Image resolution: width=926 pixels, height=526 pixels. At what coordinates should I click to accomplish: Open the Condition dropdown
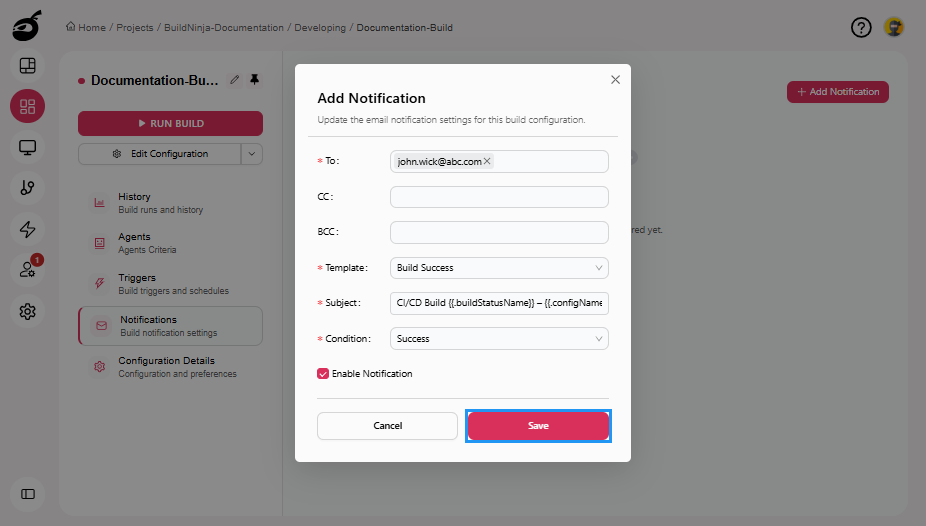click(499, 339)
